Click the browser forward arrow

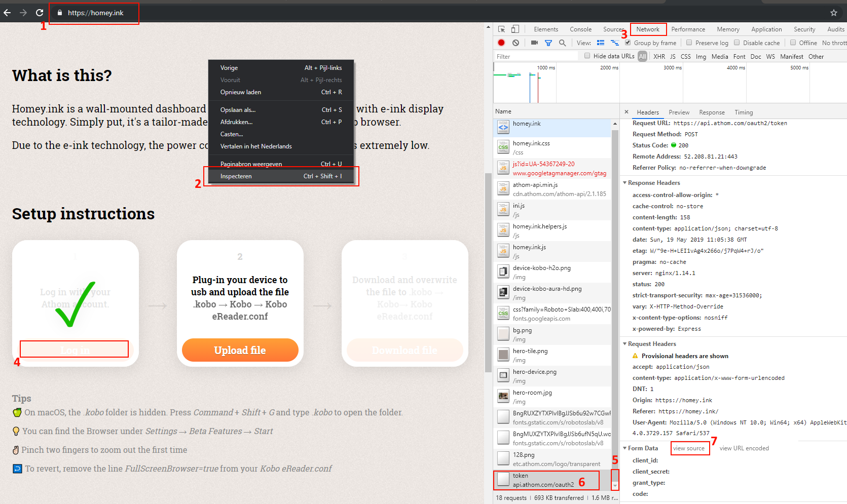click(23, 13)
